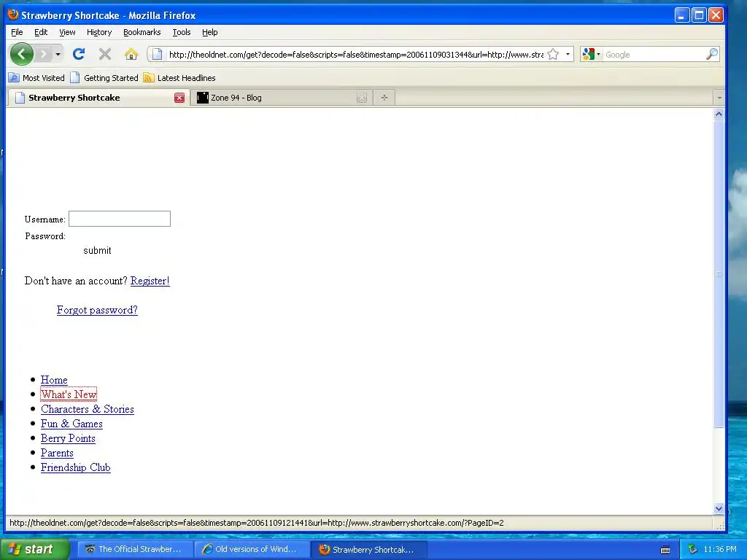Open the Parents link
The height and width of the screenshot is (560, 747).
pyautogui.click(x=57, y=453)
